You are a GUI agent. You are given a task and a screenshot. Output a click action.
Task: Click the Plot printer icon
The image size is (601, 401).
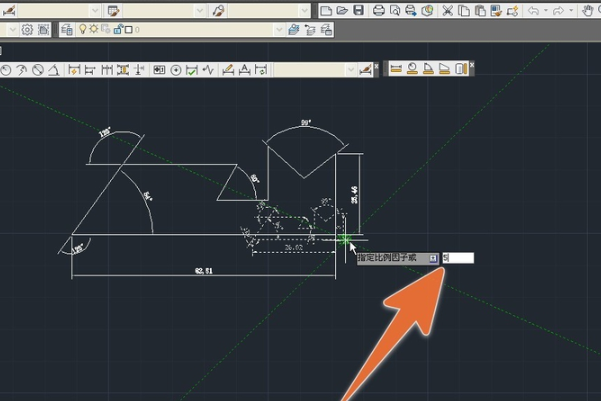(x=379, y=10)
